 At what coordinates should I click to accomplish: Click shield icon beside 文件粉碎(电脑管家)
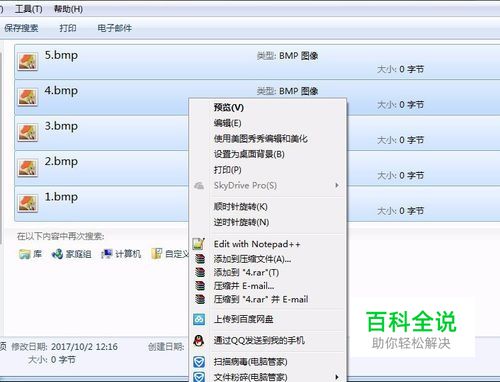click(199, 377)
